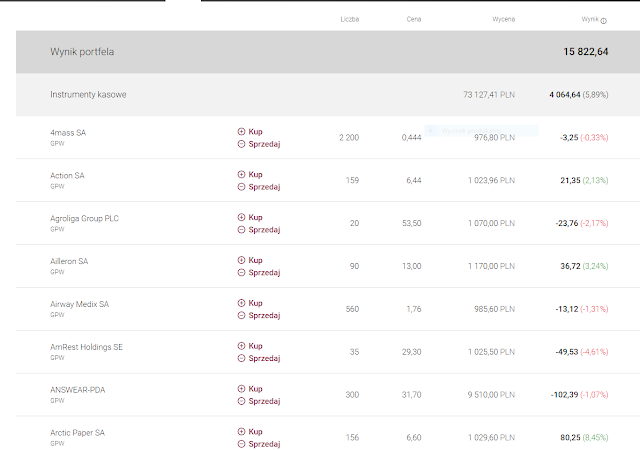Viewport: 640px width, 450px height.
Task: Click portfolio result value 15 822,64
Action: tap(586, 52)
